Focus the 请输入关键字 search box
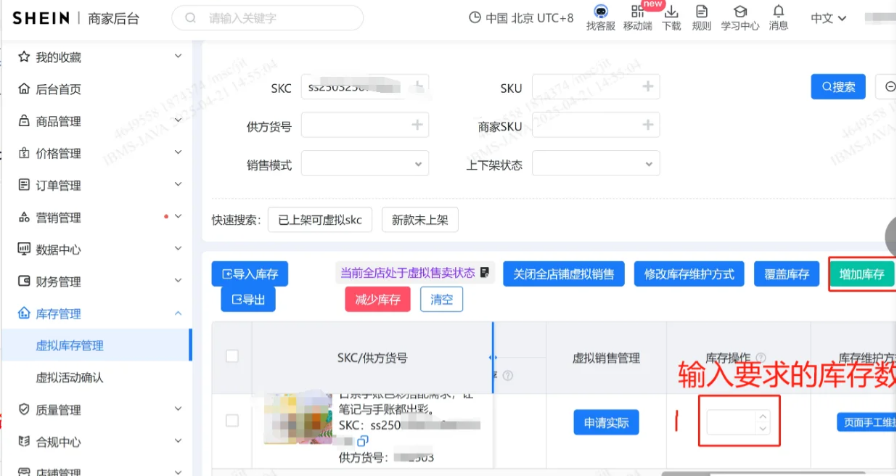 [x=267, y=18]
